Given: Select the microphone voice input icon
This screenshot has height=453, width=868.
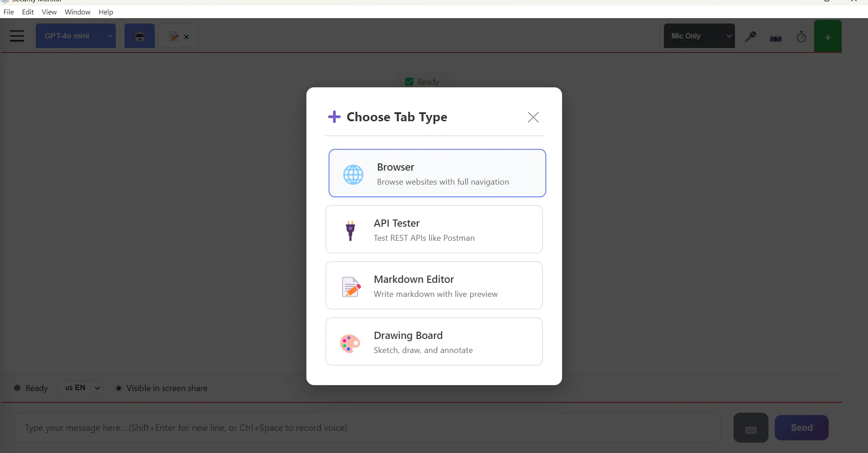Looking at the screenshot, I should pos(750,36).
